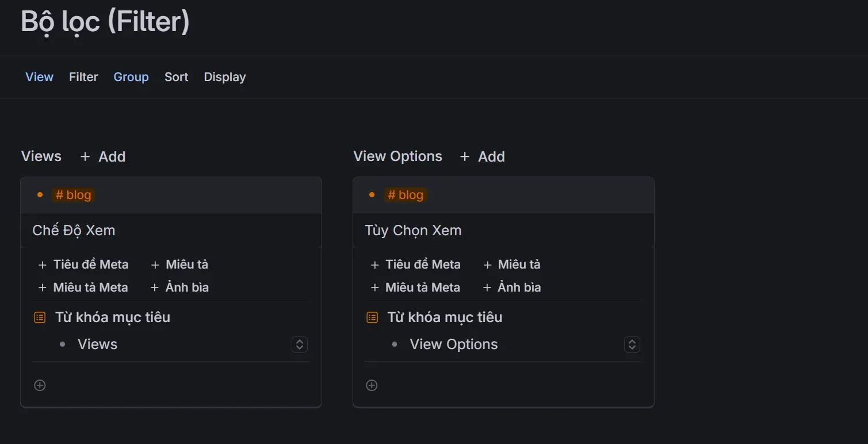868x444 pixels.
Task: Click Add next to View Options heading
Action: coord(483,156)
